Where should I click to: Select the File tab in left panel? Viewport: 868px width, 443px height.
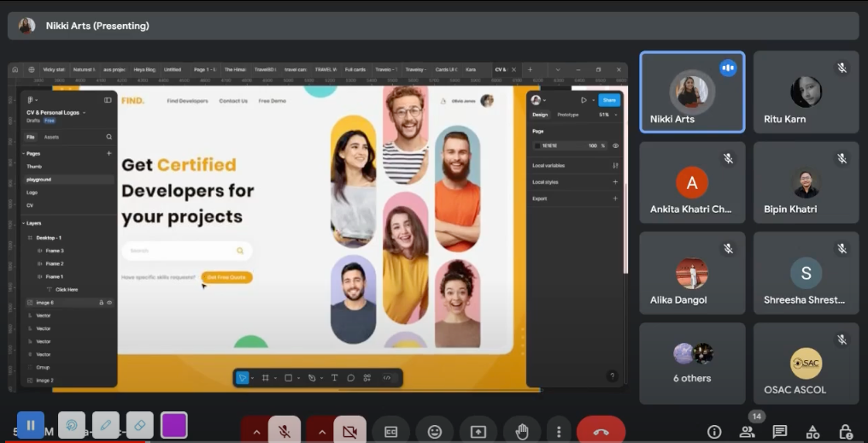(x=31, y=137)
